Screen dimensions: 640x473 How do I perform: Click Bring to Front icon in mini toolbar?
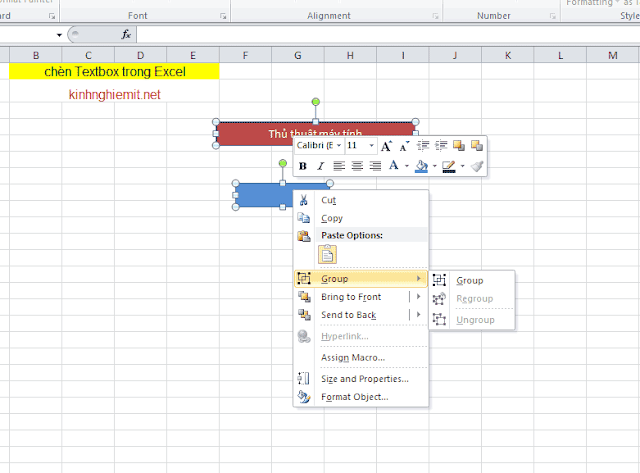[459, 145]
